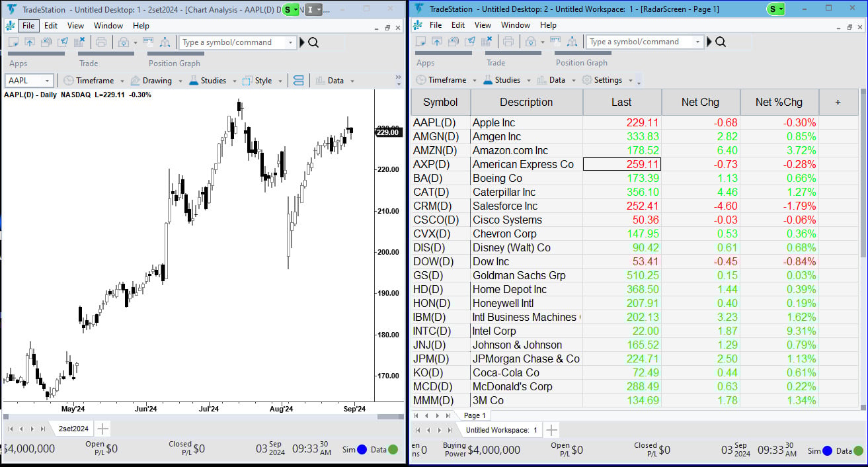Click the RadarScreen symbol/command input box
Screen dimensions: 868x467
[x=644, y=42]
